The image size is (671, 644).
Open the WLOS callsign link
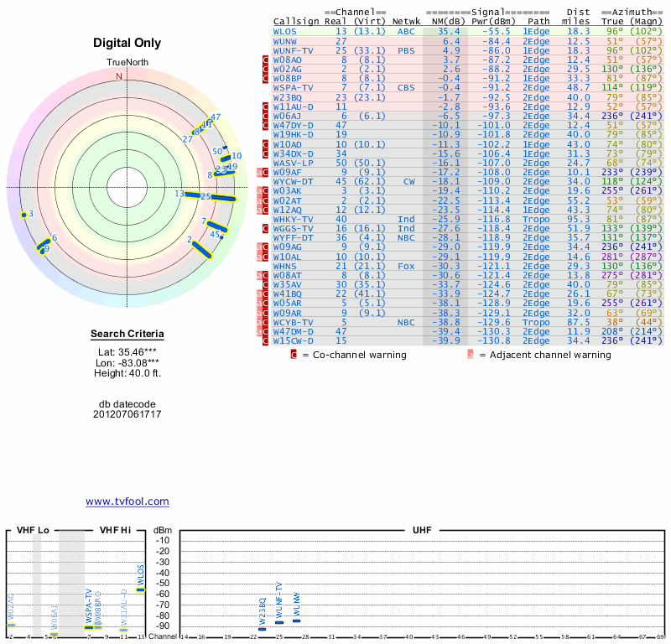285,32
